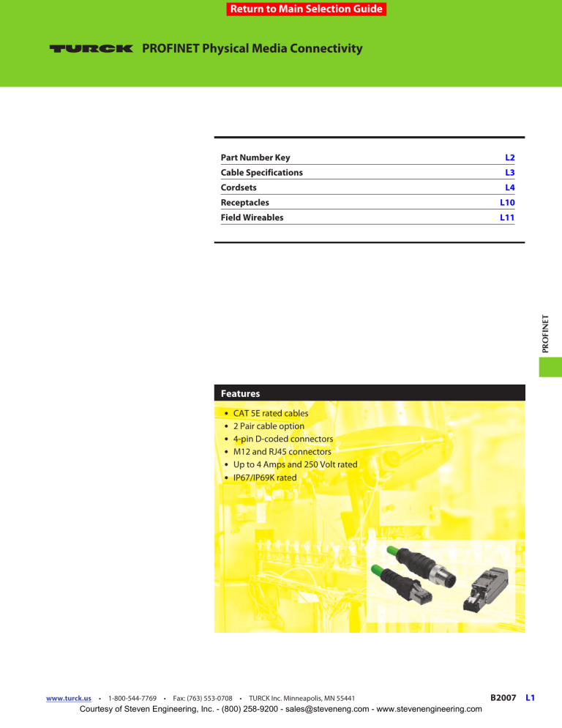This screenshot has width=562, height=728.
Task: Select the 'Field Wireables' contents entry
Action: pos(252,218)
